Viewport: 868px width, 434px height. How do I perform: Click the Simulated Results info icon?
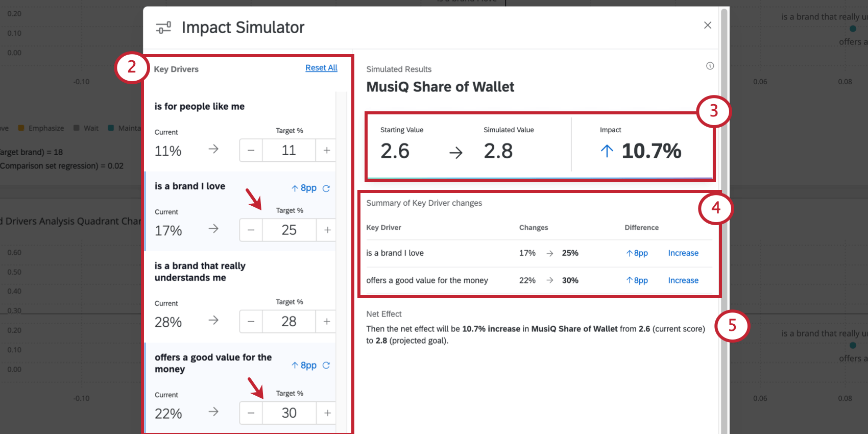coord(710,66)
